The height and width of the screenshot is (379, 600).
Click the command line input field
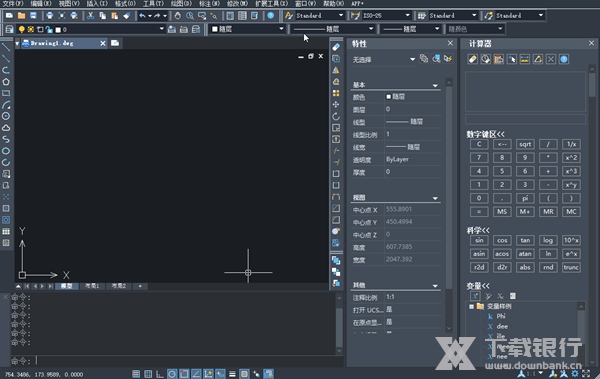click(189, 360)
